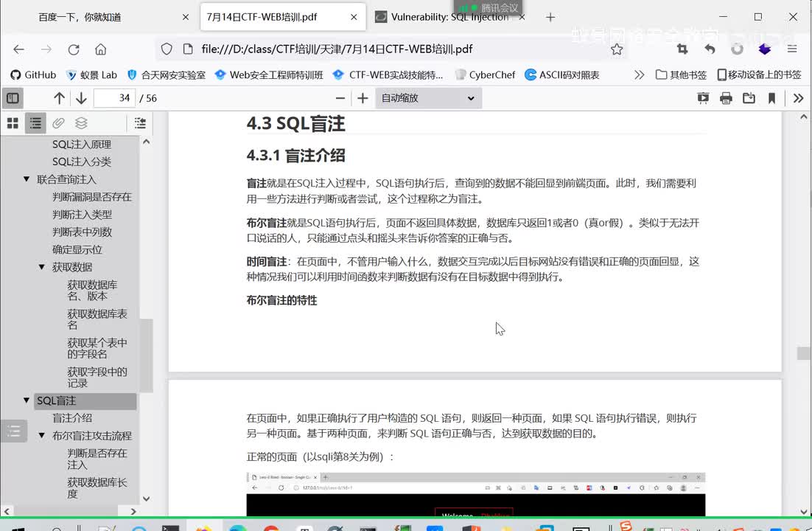This screenshot has height=531, width=812.
Task: Open outline item 判断注入类型
Action: pos(82,215)
